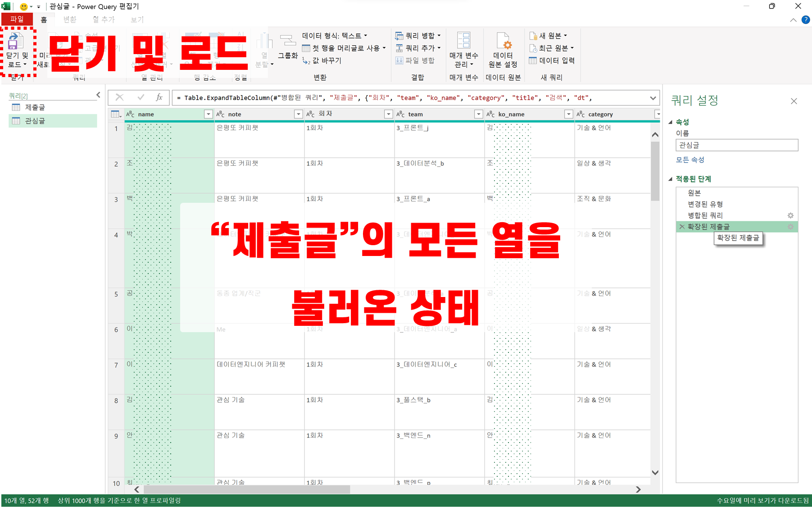Viewport: 812px width, 507px height.
Task: Click the vertical scrollbar thumb
Action: (655, 171)
